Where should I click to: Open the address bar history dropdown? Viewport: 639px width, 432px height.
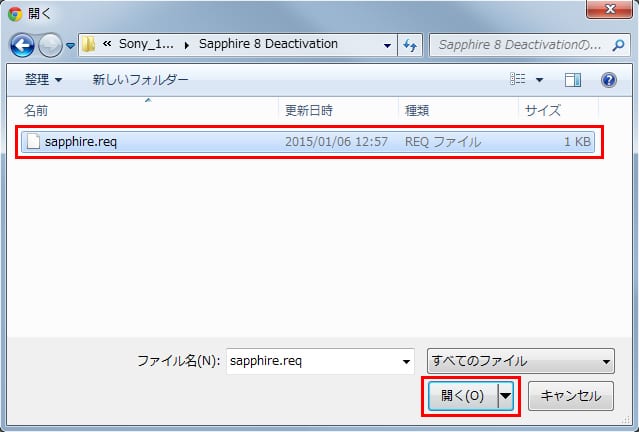coord(387,45)
